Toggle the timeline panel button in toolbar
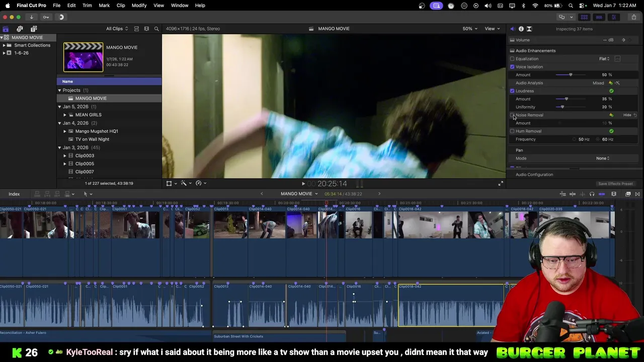Viewport: 644px width, 362px height. click(x=599, y=17)
